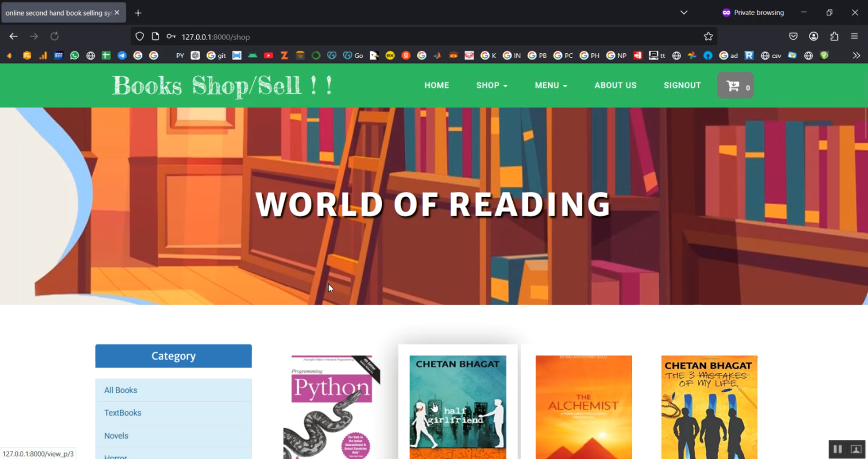The width and height of the screenshot is (868, 459).
Task: Open the Android bookmark icon
Action: click(x=253, y=55)
